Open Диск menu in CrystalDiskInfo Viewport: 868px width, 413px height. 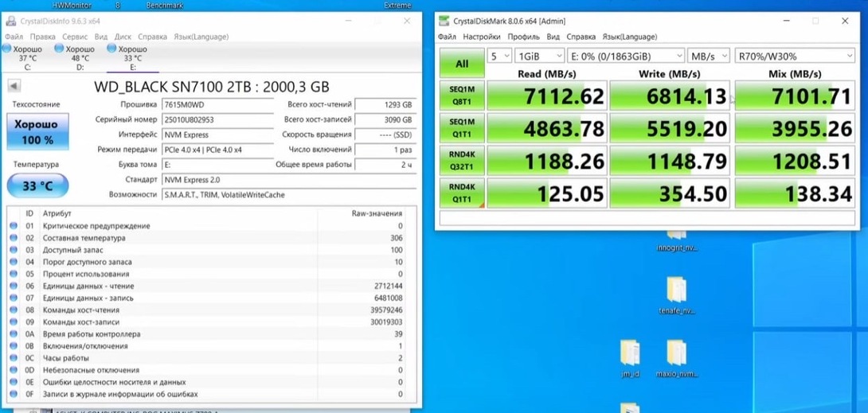(x=123, y=37)
